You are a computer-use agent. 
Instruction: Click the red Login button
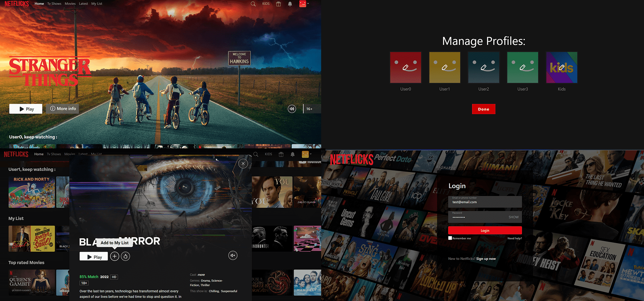pyautogui.click(x=485, y=231)
